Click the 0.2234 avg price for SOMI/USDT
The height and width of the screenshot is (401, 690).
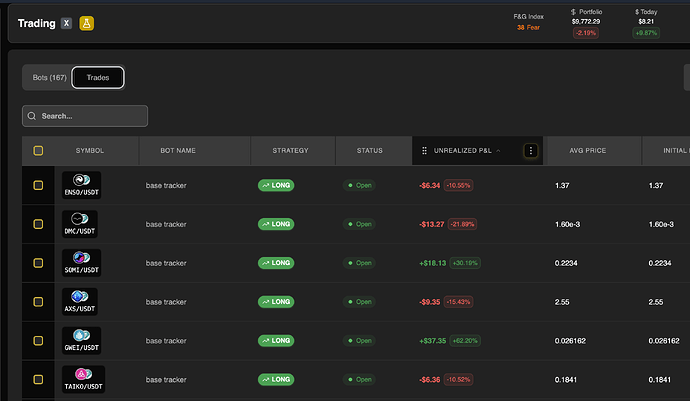(566, 263)
